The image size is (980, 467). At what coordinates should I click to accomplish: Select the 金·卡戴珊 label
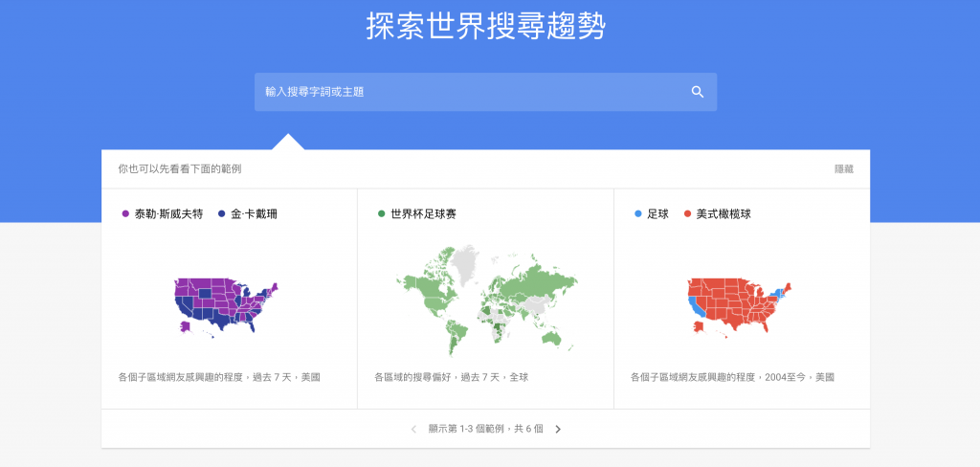[254, 214]
